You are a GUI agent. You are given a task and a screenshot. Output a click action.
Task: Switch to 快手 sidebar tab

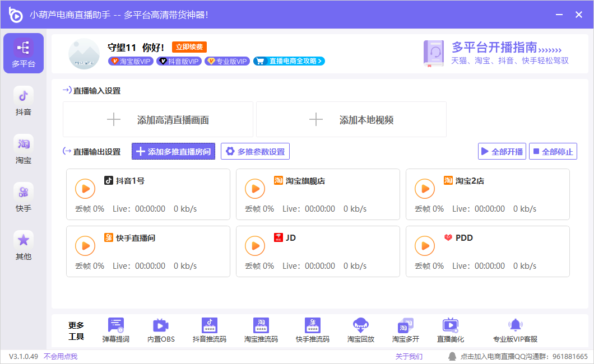click(24, 198)
